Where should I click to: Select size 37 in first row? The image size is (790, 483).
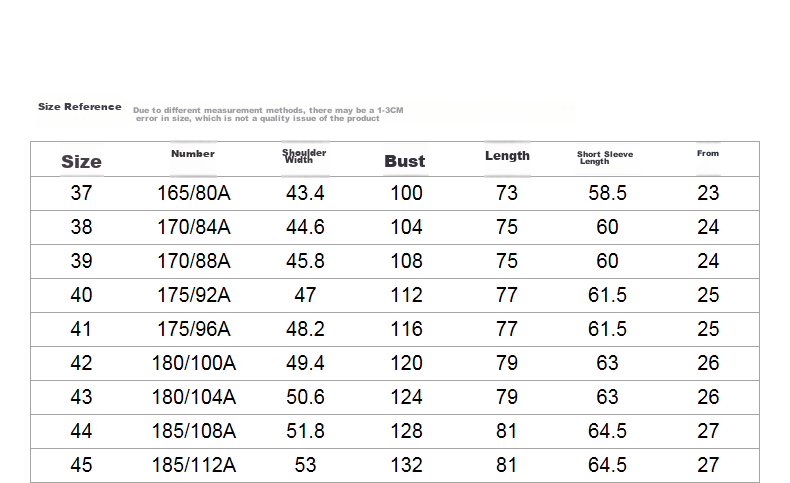(x=82, y=193)
